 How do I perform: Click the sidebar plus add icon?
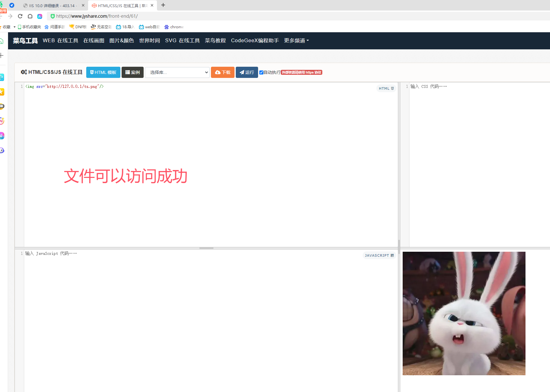coord(2,56)
